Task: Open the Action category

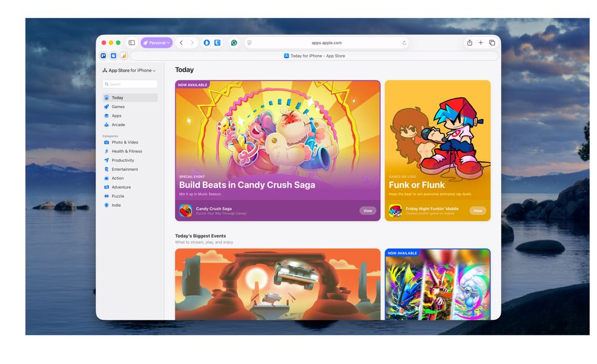Action: [130, 178]
